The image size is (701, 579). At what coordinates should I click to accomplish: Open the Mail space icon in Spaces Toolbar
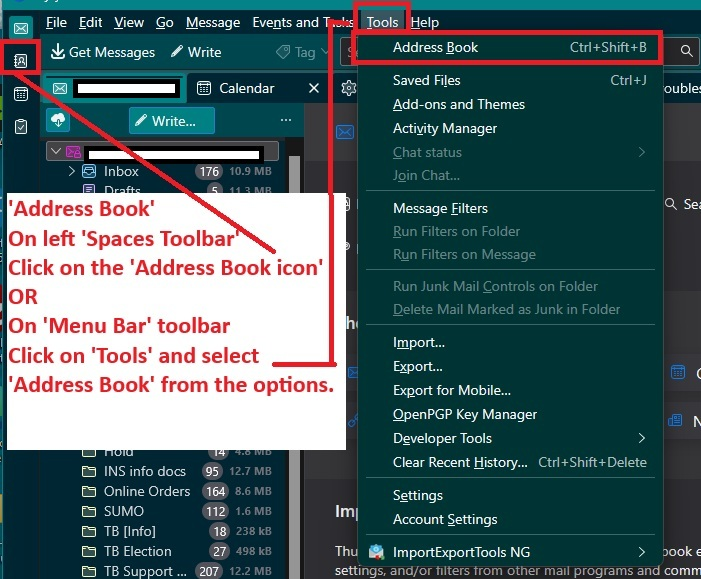pos(21,29)
